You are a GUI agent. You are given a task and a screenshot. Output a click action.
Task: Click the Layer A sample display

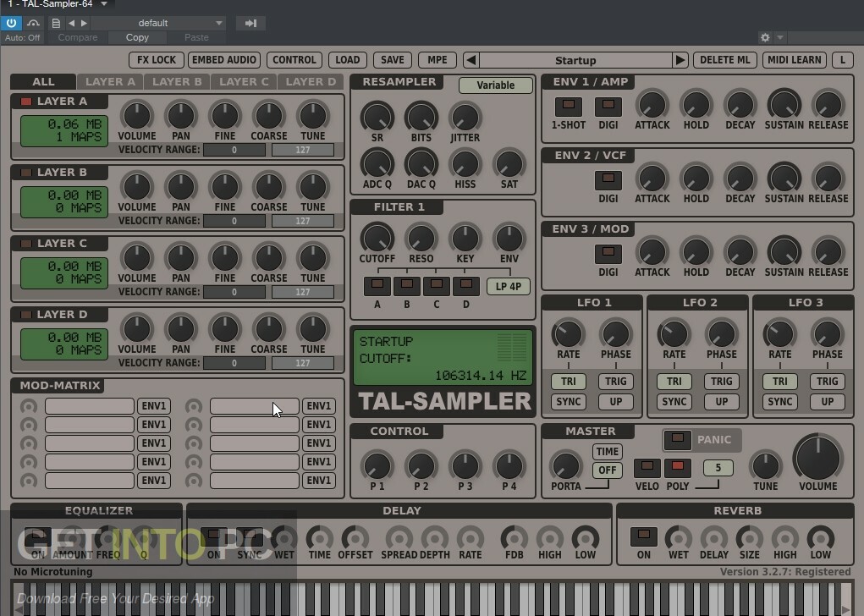click(x=64, y=130)
